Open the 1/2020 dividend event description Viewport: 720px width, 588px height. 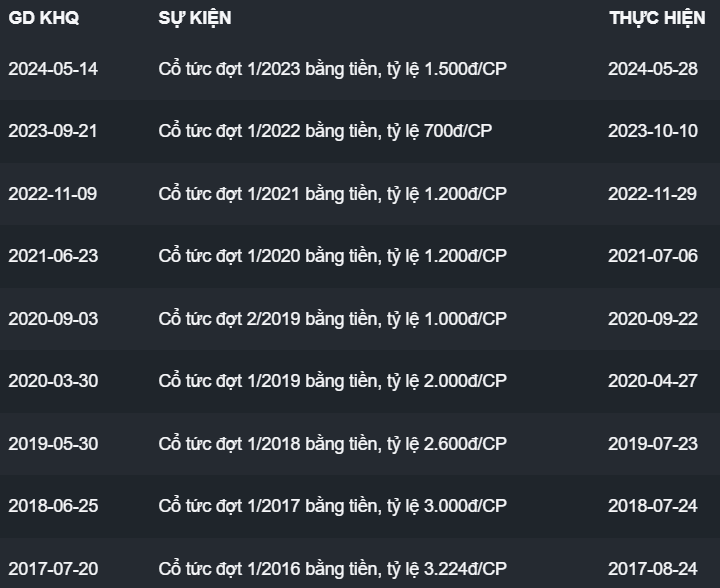(x=332, y=256)
